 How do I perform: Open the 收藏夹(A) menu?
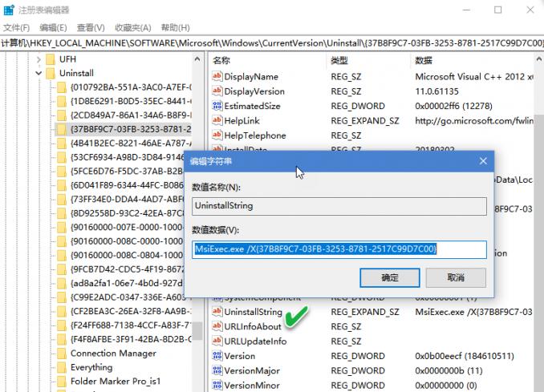point(133,28)
